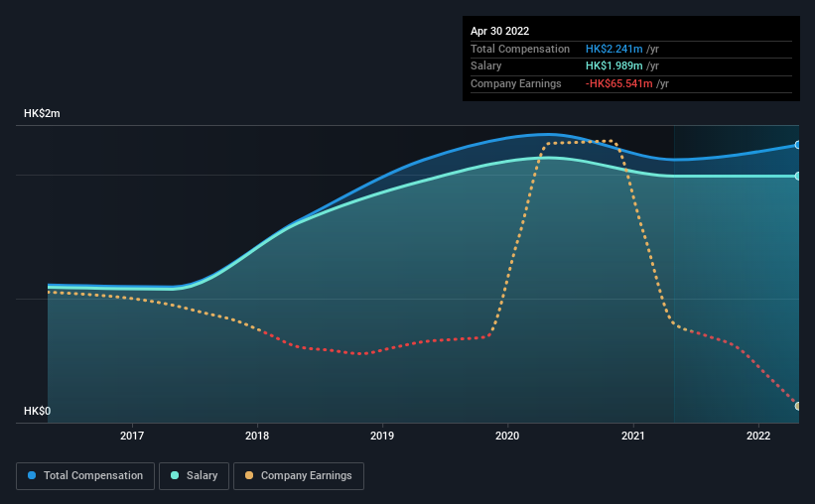This screenshot has height=504, width=815.
Task: Toggle the Company Earnings legend button
Action: pos(299,476)
